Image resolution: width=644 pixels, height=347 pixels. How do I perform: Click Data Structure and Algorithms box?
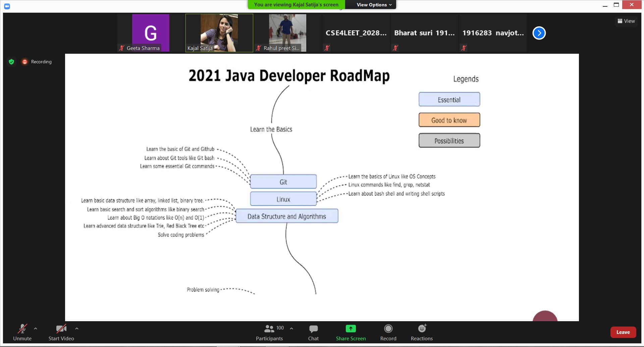coord(287,216)
